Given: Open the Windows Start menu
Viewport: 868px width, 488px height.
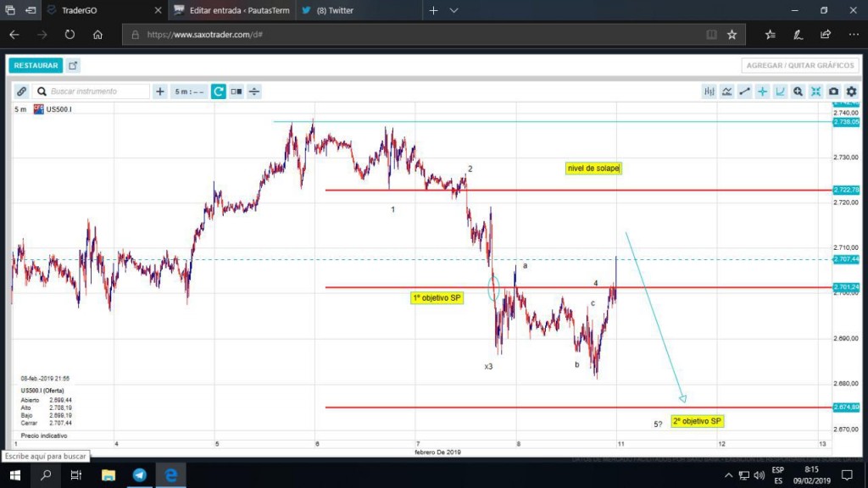Looking at the screenshot, I should pos(15,475).
